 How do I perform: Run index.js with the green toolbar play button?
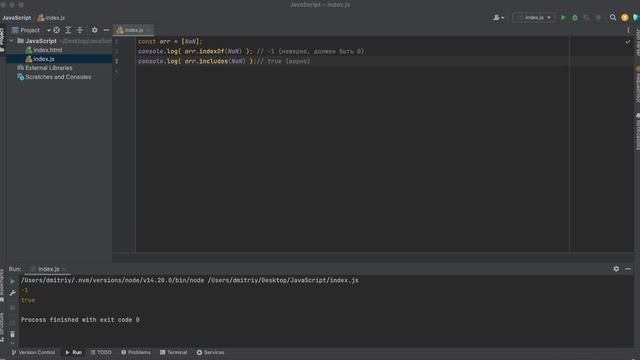tap(563, 18)
